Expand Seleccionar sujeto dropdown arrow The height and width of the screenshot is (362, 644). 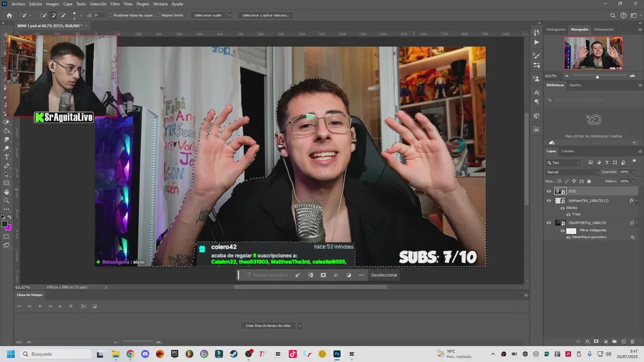click(x=230, y=15)
